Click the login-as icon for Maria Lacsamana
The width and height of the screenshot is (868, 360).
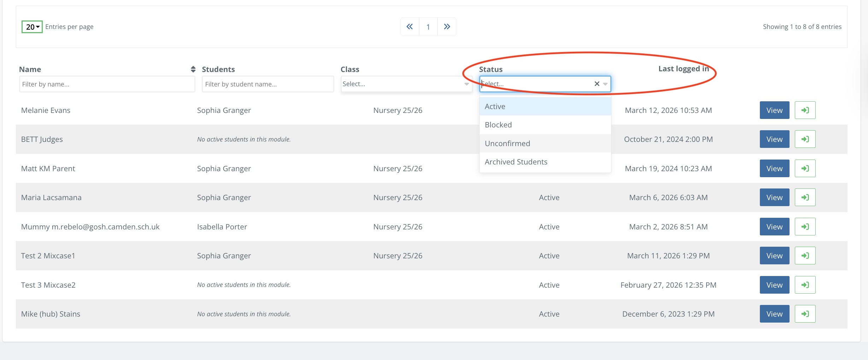(805, 197)
